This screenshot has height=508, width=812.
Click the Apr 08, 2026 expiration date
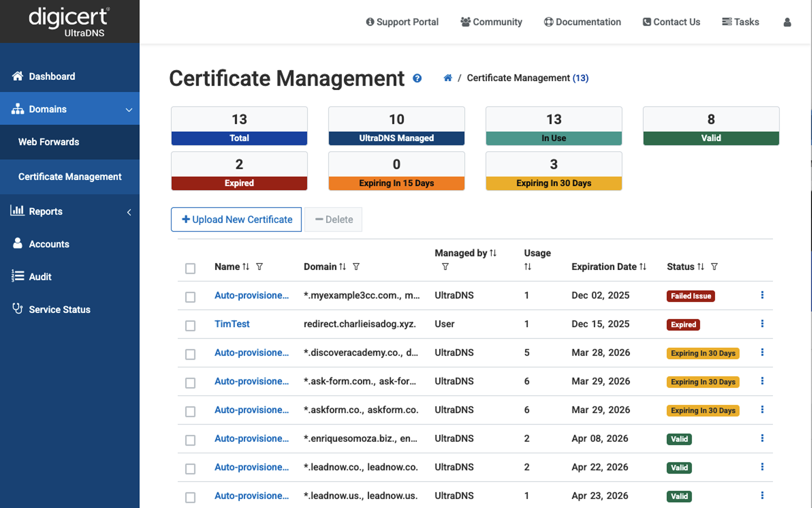pyautogui.click(x=600, y=438)
